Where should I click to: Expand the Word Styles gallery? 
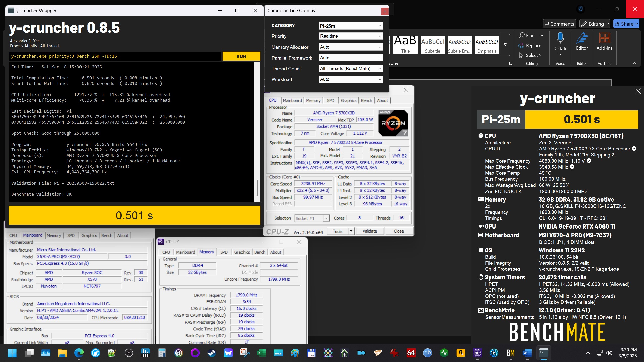[x=505, y=45]
